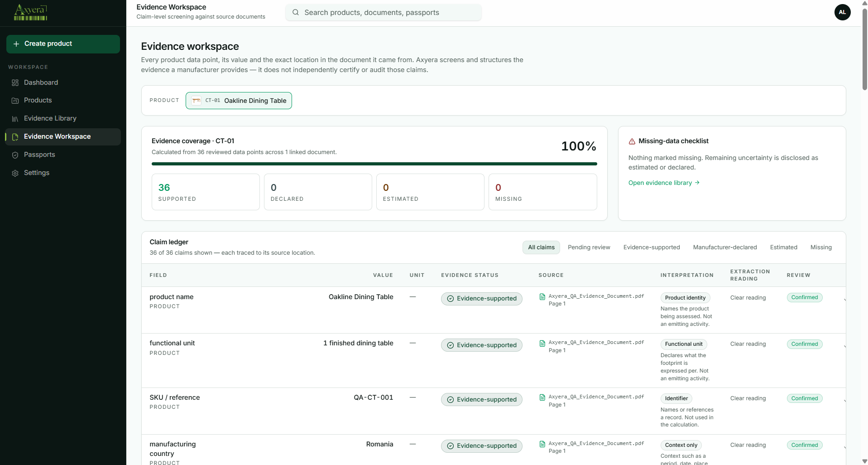Viewport: 868px width, 465px height.
Task: Click the QA-CT-001 value cell
Action: point(373,398)
